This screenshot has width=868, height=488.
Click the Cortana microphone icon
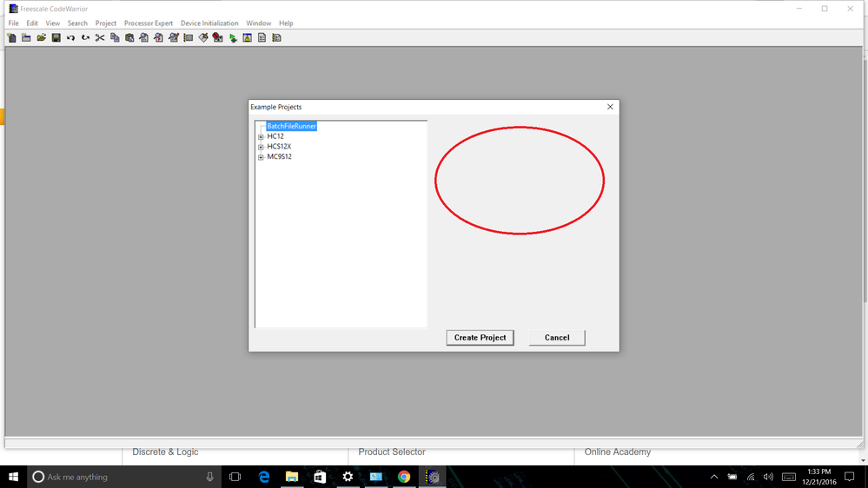(x=209, y=477)
